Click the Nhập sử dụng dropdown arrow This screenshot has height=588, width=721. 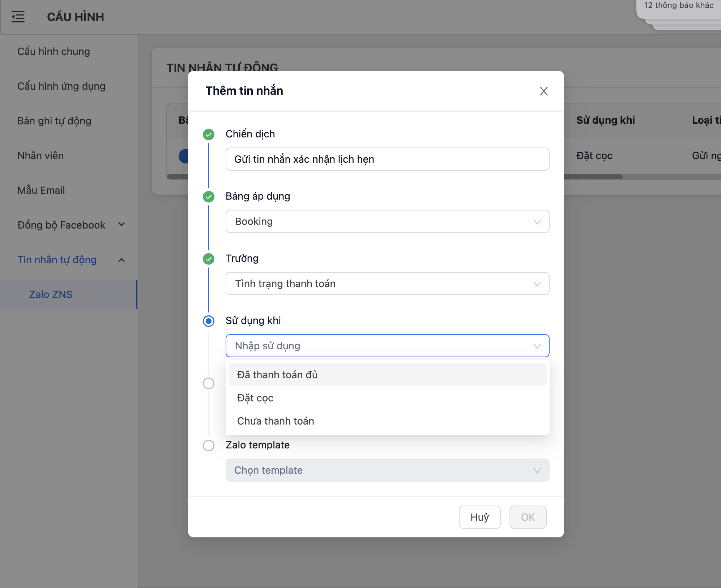coord(537,346)
